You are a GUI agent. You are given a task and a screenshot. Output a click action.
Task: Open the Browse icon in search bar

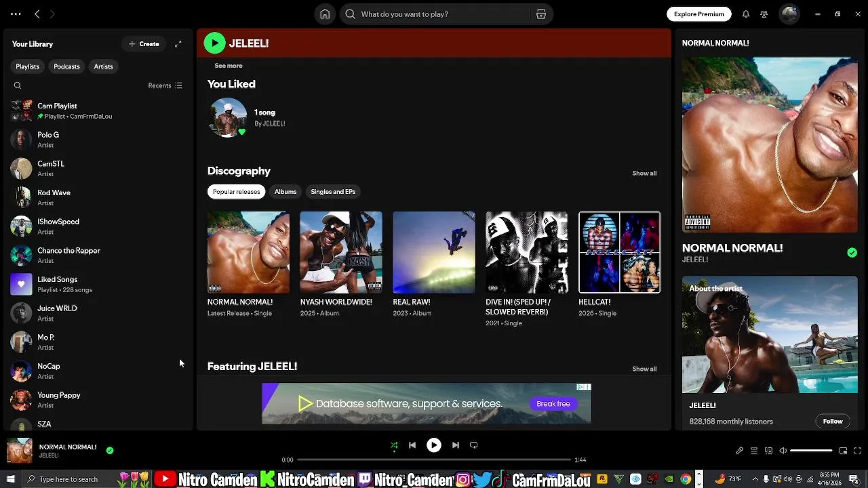[x=541, y=14]
